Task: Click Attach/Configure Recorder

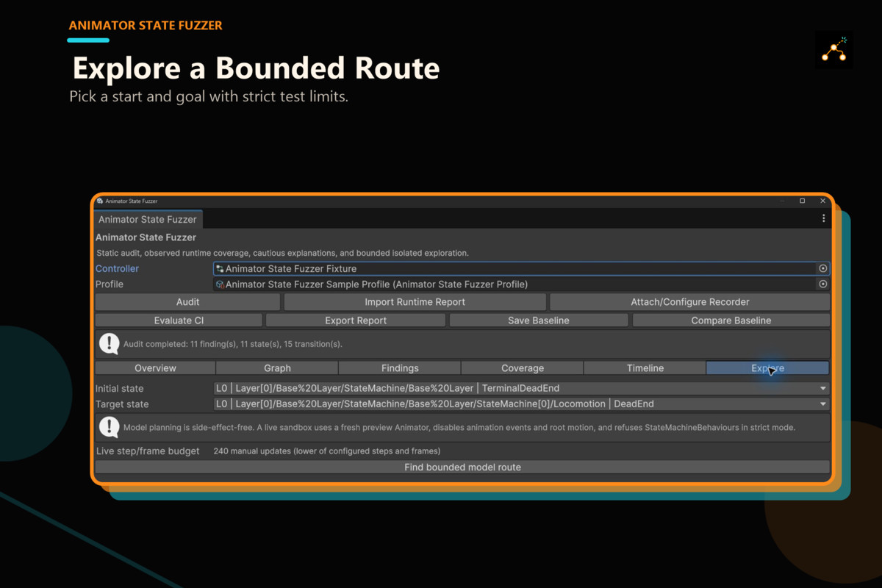Action: coord(690,302)
